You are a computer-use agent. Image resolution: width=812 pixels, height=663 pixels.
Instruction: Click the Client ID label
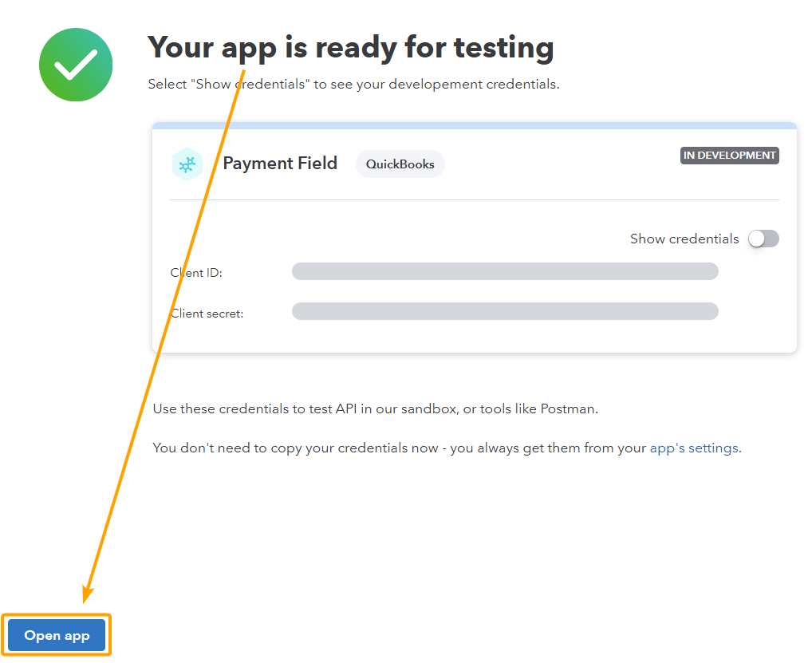pyautogui.click(x=195, y=272)
